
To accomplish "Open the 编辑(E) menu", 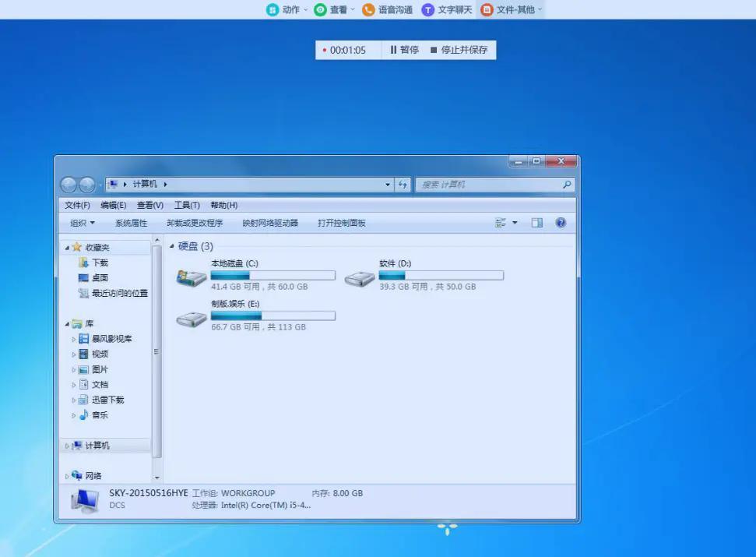I will coord(114,206).
